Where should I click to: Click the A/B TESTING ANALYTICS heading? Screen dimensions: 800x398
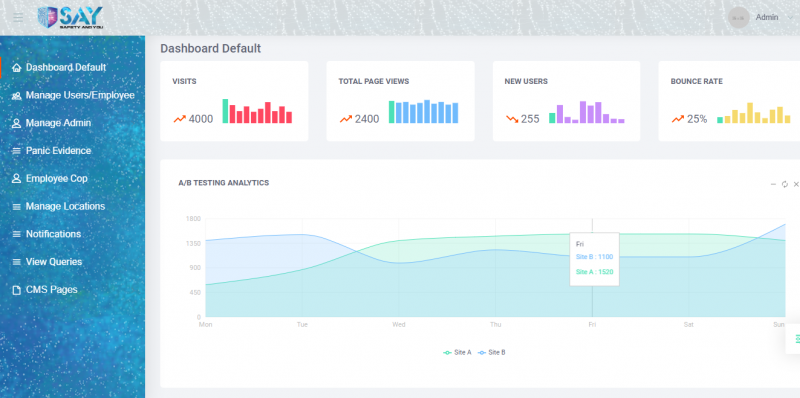click(223, 183)
